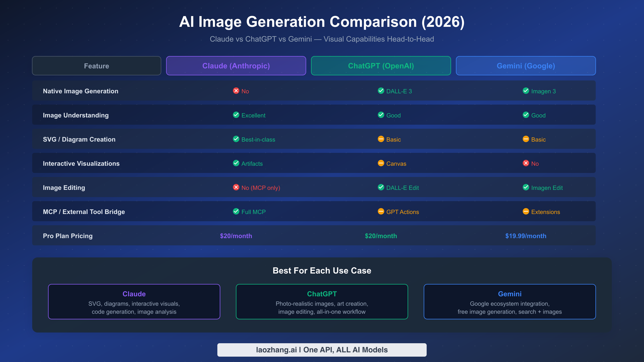This screenshot has width=644, height=362.
Task: Click the green check beside Imagen Edit
Action: 526,188
